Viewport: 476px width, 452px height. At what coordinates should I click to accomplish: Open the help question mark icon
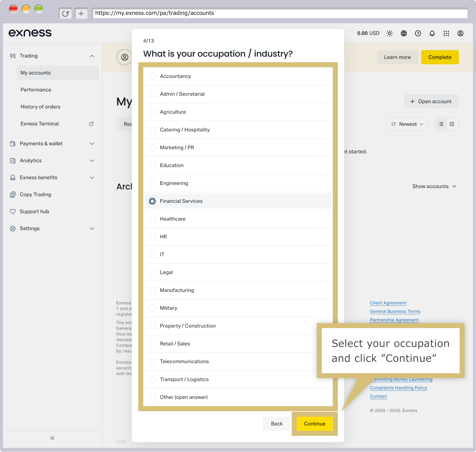coord(418,33)
